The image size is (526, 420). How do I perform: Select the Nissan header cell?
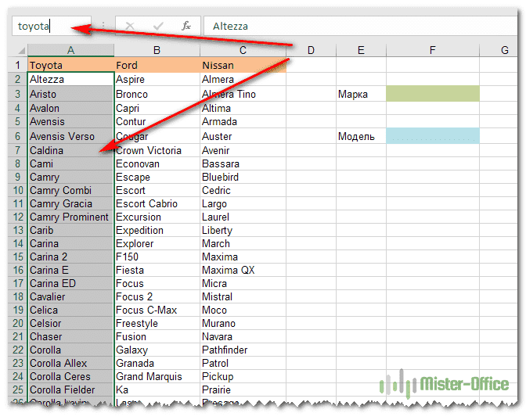(243, 66)
